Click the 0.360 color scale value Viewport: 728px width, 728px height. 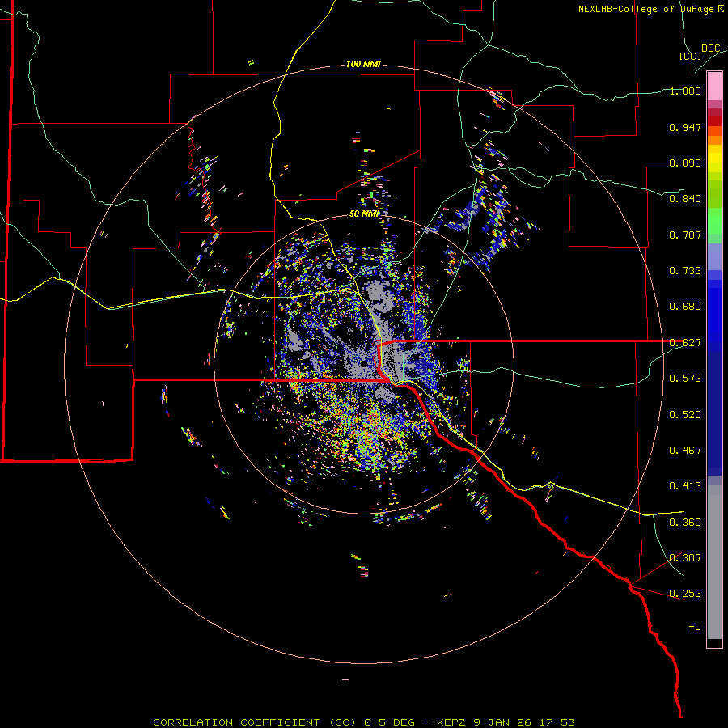tap(685, 523)
